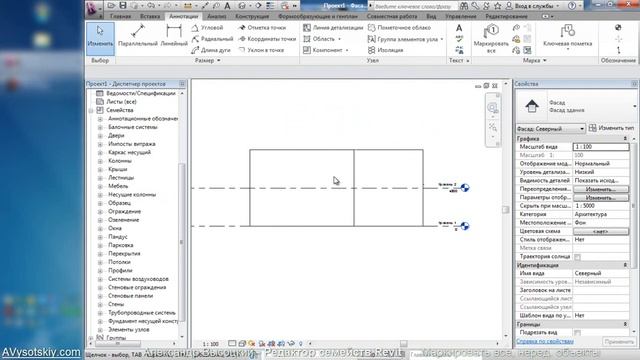Choose the Радиальный radial dimension tool
The width and height of the screenshot is (640, 360).
click(212, 39)
